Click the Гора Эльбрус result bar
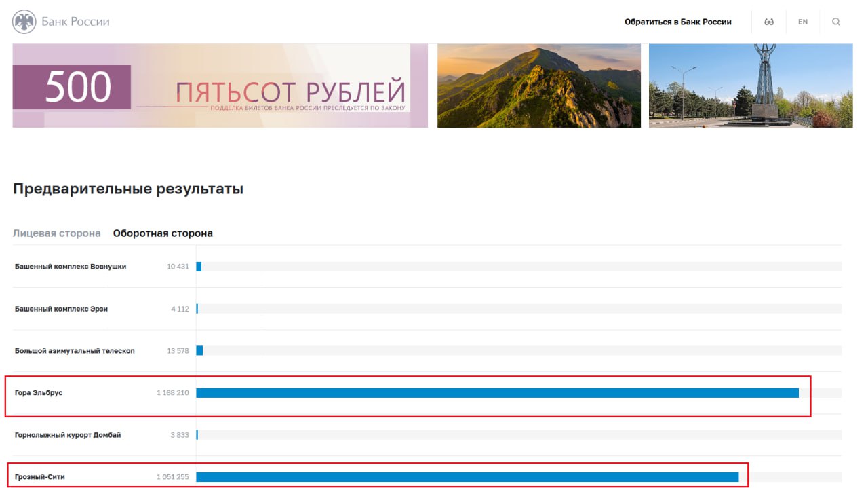The width and height of the screenshot is (868, 488). tap(497, 393)
